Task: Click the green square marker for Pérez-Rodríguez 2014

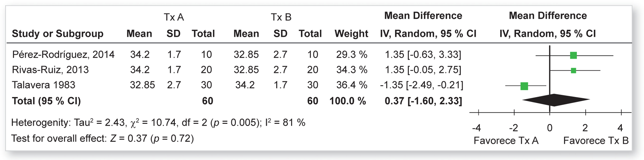Action: point(573,55)
